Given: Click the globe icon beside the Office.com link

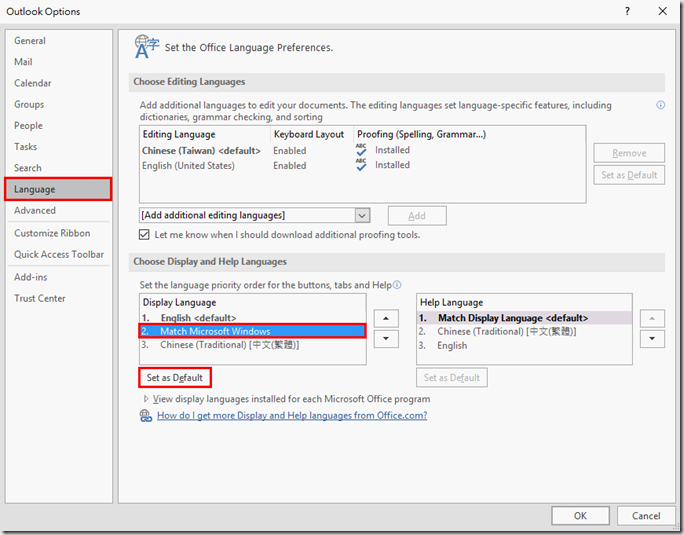Looking at the screenshot, I should (147, 416).
